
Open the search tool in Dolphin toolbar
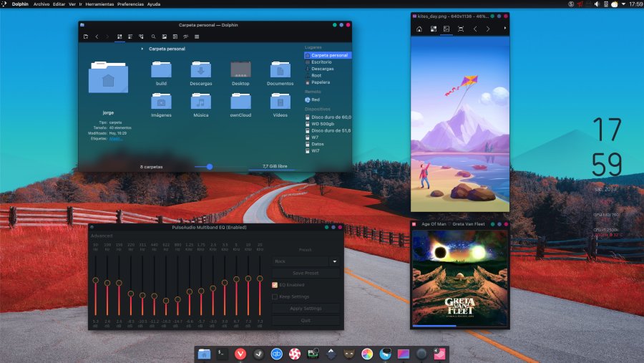point(153,37)
